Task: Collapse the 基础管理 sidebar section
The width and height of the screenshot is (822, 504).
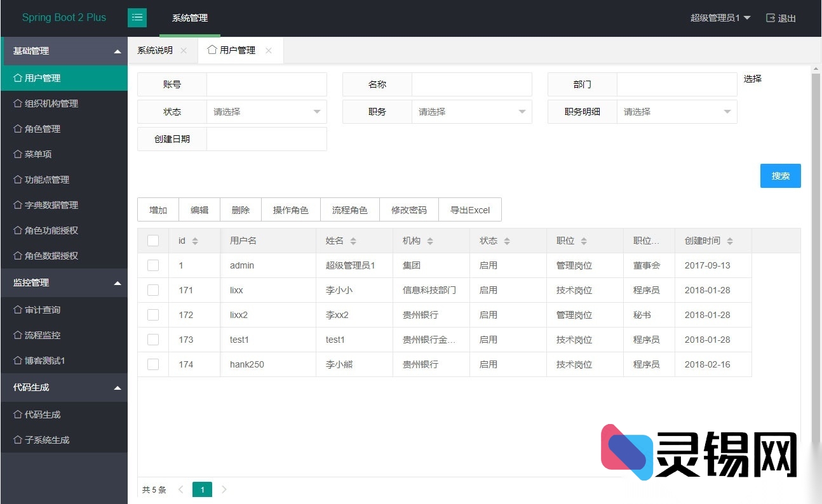Action: tap(64, 51)
